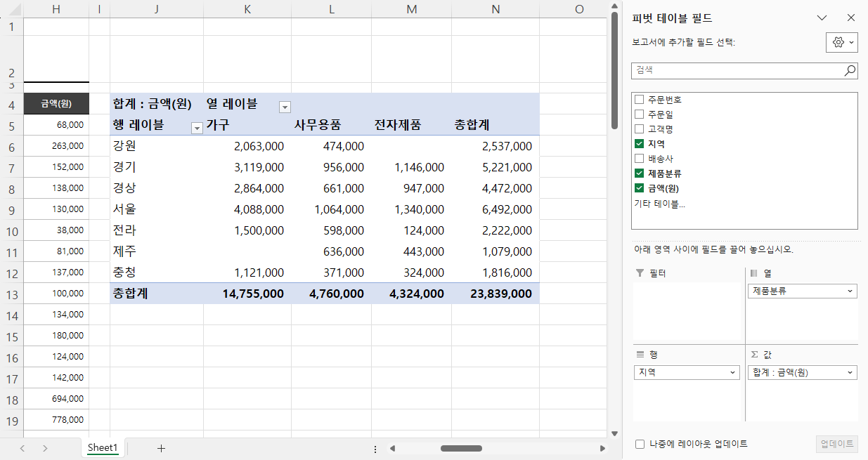This screenshot has width=868, height=460.
Task: Click the new sheet plus icon
Action: tap(161, 448)
